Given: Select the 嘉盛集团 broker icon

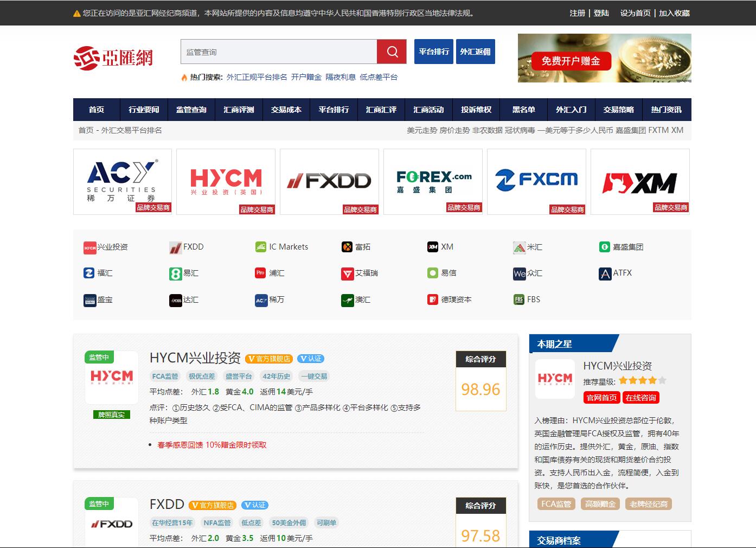Looking at the screenshot, I should [x=605, y=247].
